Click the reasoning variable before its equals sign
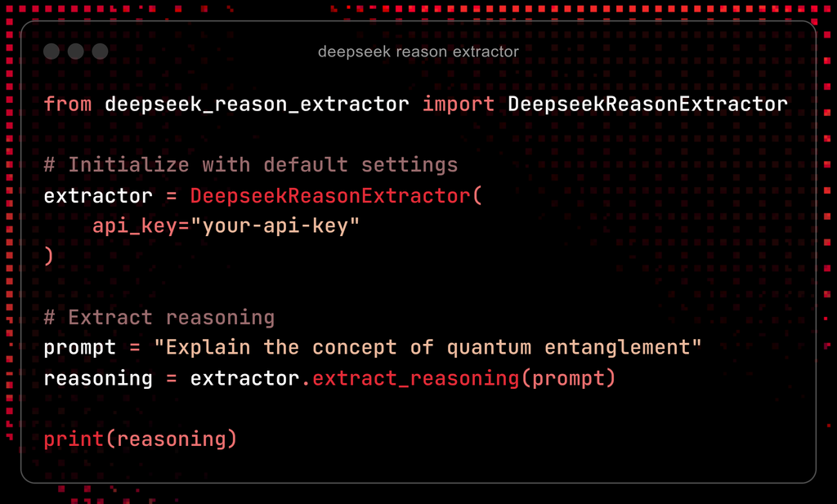This screenshot has width=837, height=504. [x=98, y=378]
